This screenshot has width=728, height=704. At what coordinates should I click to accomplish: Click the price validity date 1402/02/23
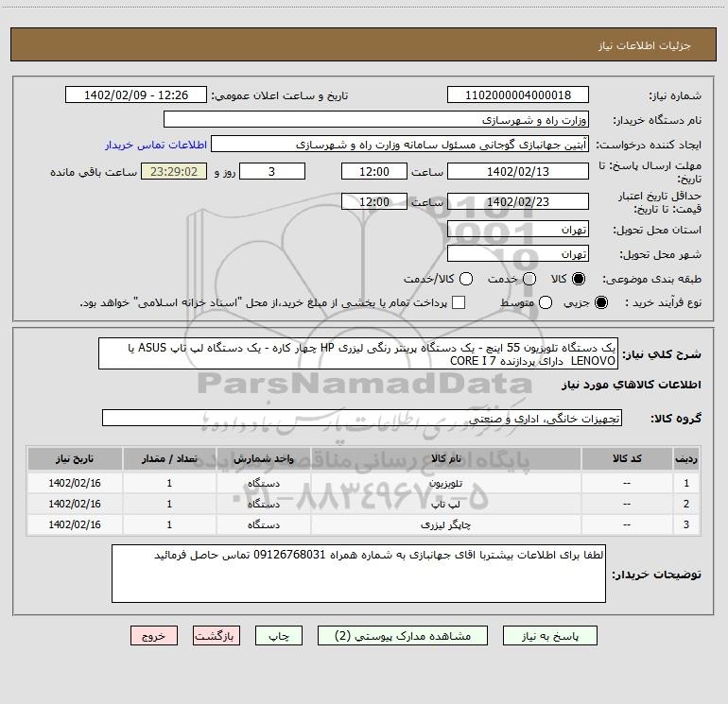click(x=518, y=201)
